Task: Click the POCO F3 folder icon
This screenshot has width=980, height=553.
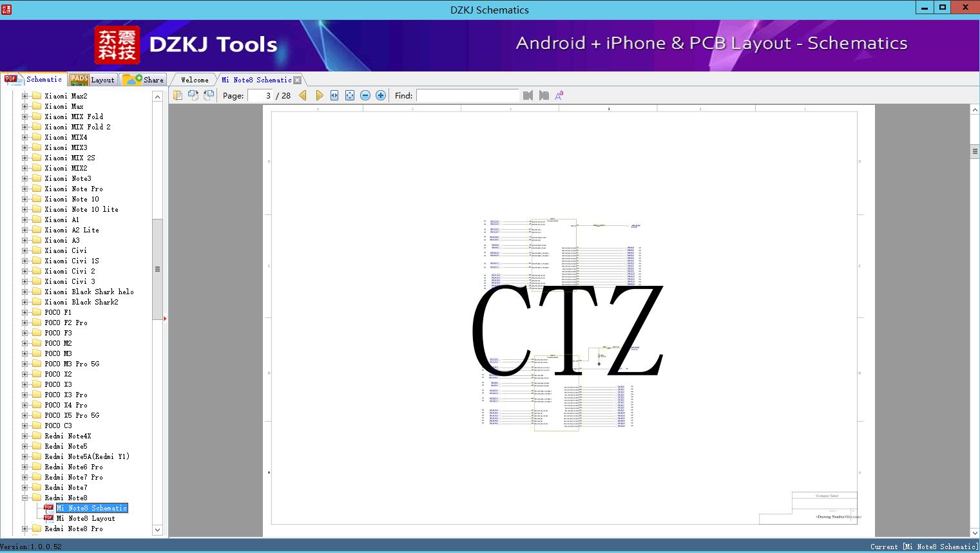Action: (37, 333)
